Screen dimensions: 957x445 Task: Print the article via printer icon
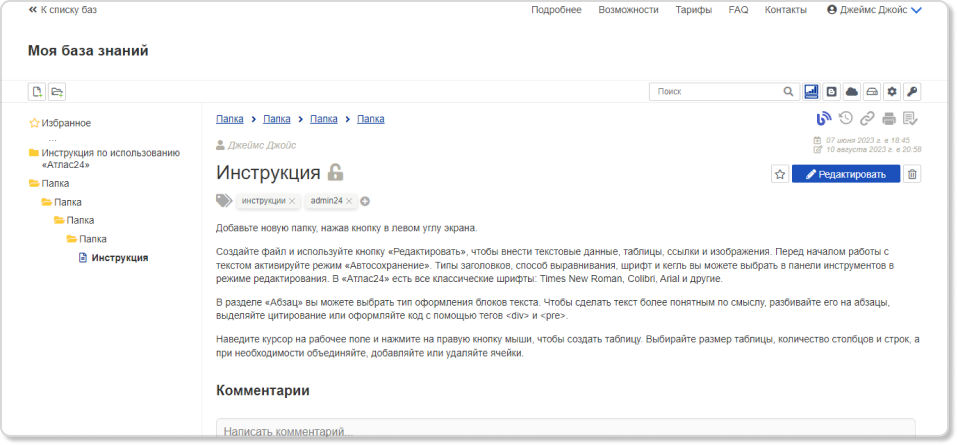889,118
